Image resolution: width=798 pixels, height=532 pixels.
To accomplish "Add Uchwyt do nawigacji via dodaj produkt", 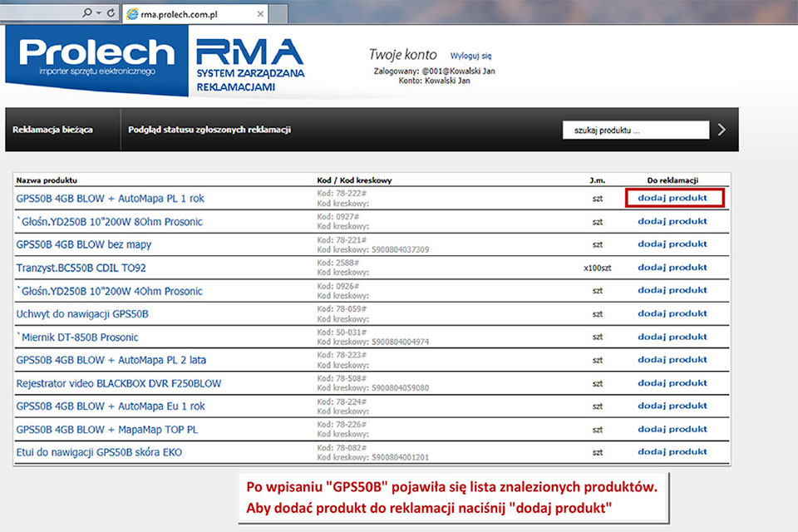I will tap(672, 313).
